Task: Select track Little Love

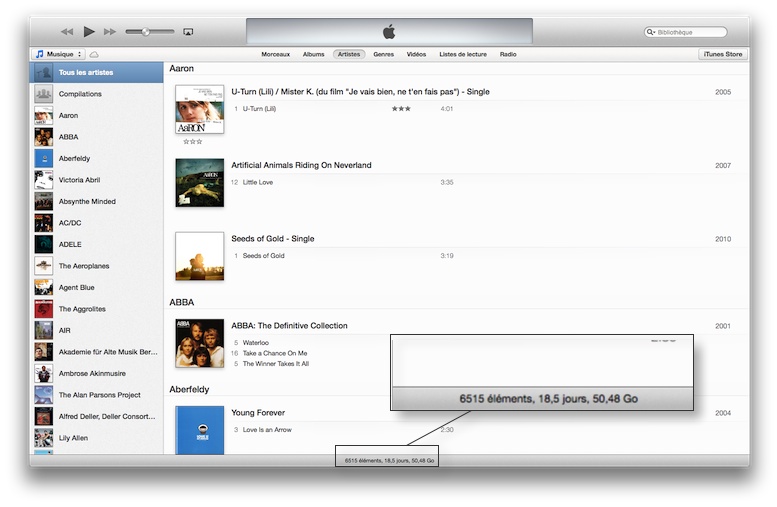Action: [x=258, y=182]
